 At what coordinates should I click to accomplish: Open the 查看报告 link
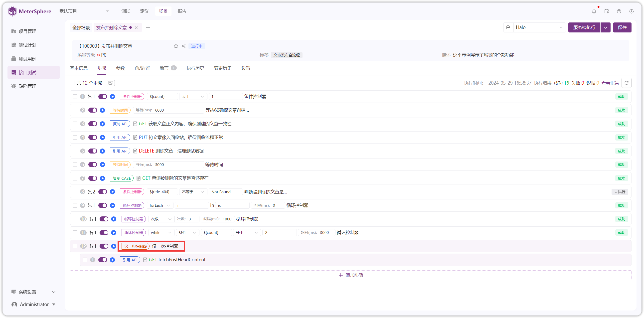(x=610, y=83)
